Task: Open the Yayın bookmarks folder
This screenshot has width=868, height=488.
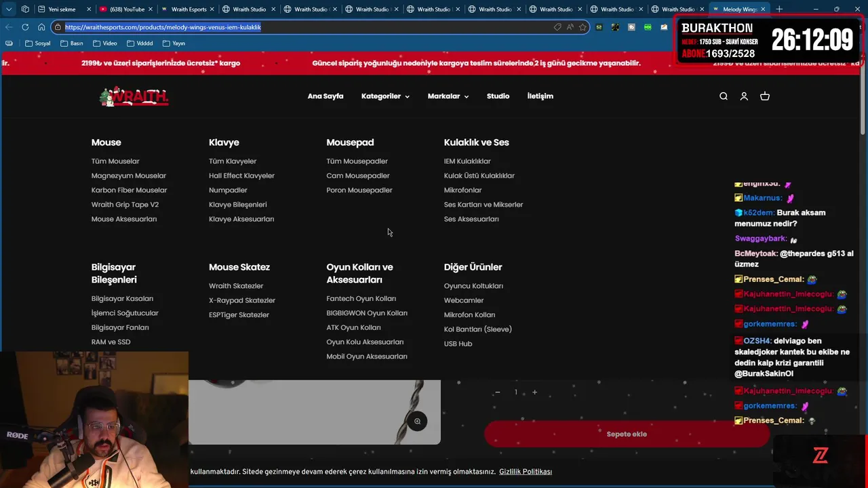Action: [174, 43]
